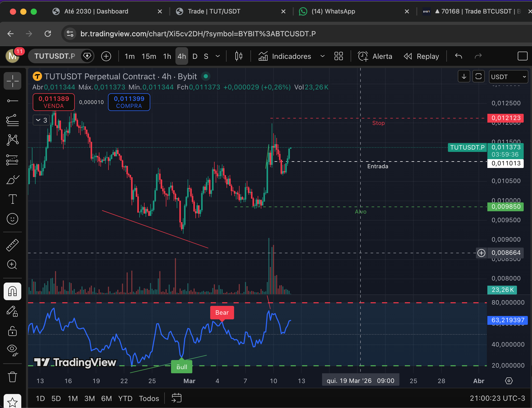The width and height of the screenshot is (532, 408).
Task: Click the ruler measure tool
Action: [x=12, y=245]
